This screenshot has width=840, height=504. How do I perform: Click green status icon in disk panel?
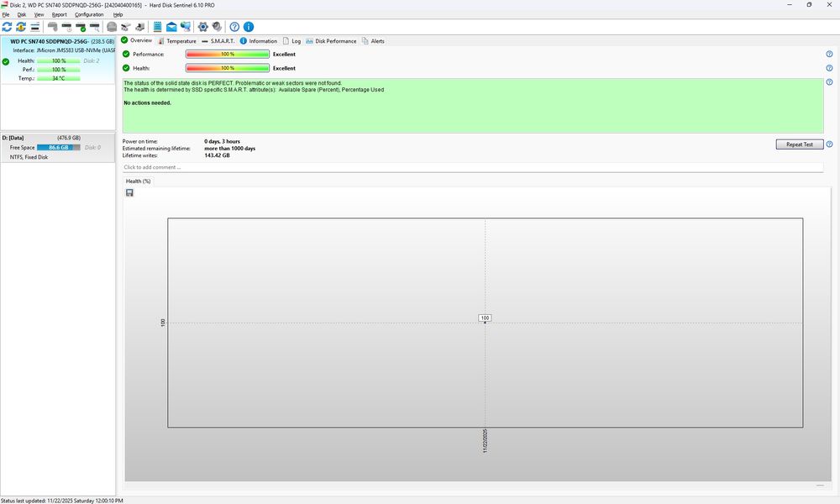pyautogui.click(x=6, y=61)
